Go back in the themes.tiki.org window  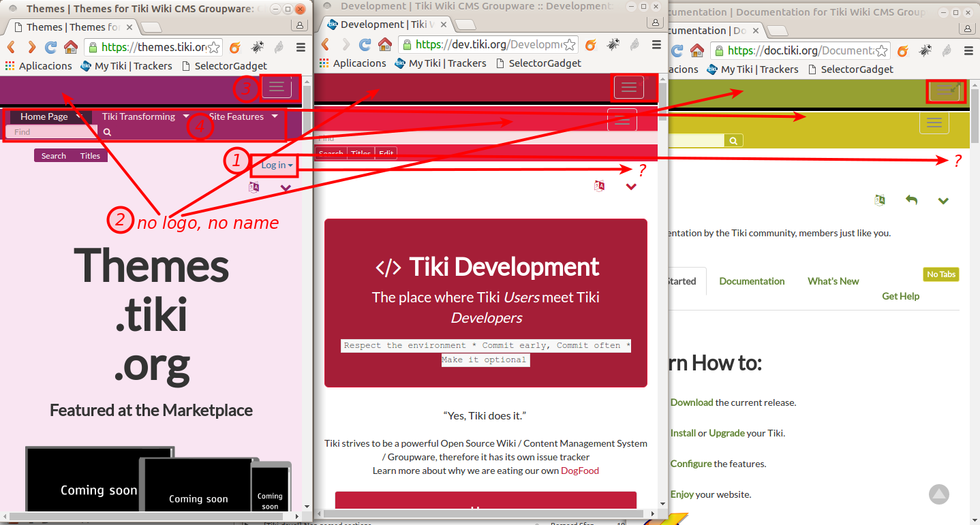tap(12, 47)
